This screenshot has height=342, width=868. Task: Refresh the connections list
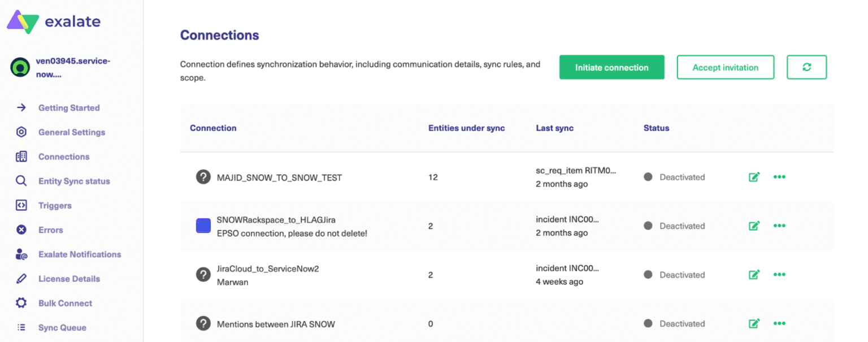806,67
